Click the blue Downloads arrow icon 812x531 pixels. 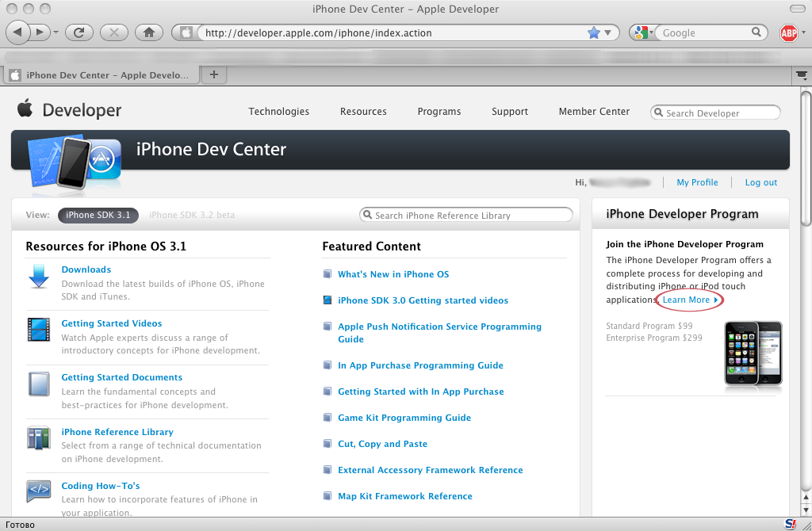click(x=39, y=276)
